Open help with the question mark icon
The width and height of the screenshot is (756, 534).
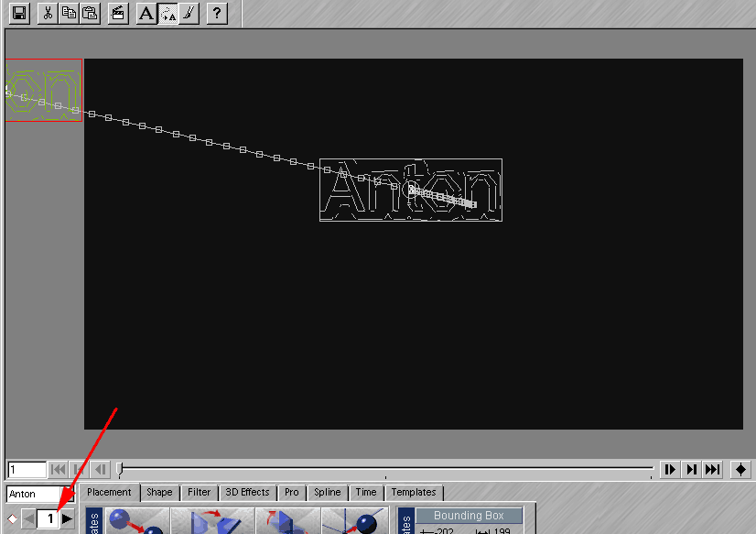pos(217,13)
